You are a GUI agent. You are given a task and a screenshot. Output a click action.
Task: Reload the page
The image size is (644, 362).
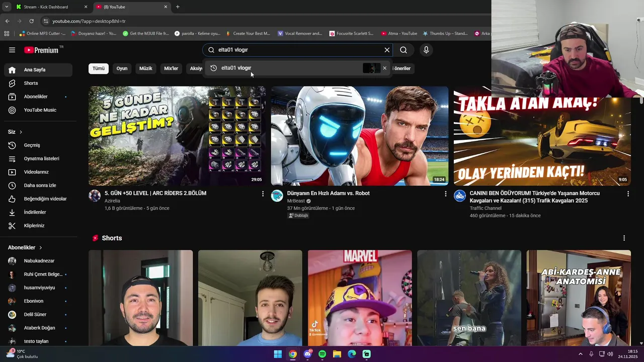click(x=31, y=21)
